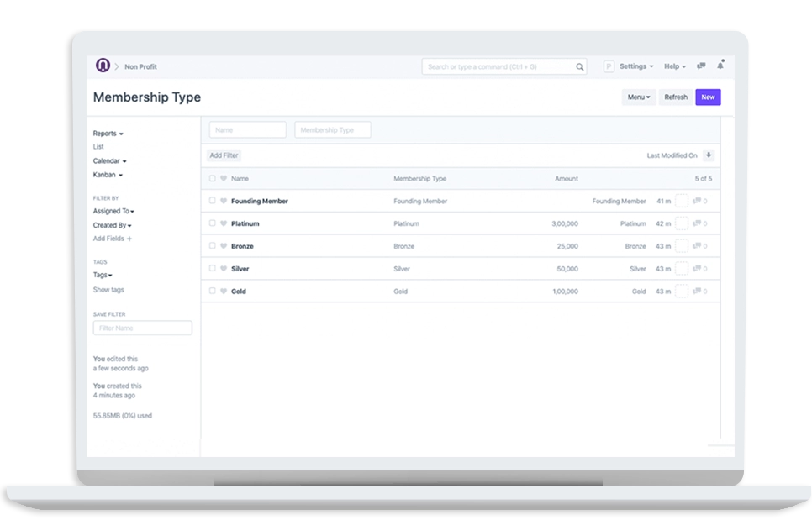Tick the Bronze row checkbox
Viewport: 812px width, 520px height.
point(213,246)
